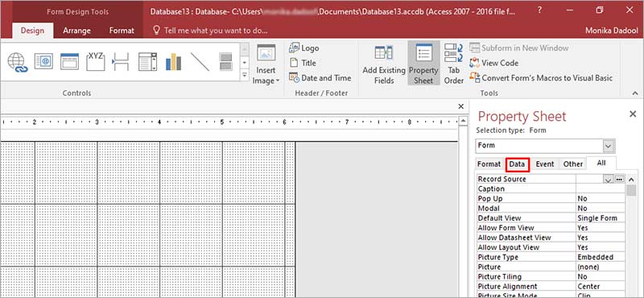The height and width of the screenshot is (298, 644).
Task: Open the Tab Order dialog
Action: (x=454, y=63)
